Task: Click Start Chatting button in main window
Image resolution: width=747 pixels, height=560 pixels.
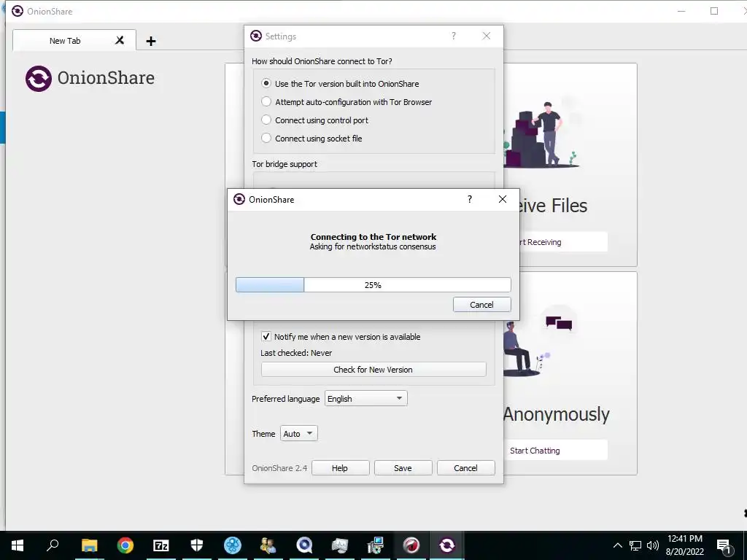Action: tap(555, 451)
